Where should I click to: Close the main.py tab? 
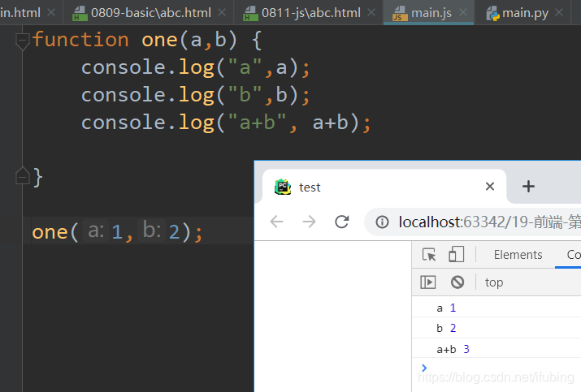point(560,13)
